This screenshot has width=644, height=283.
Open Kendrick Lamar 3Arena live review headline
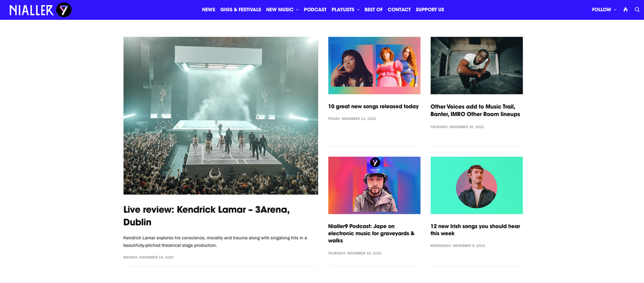tap(206, 216)
